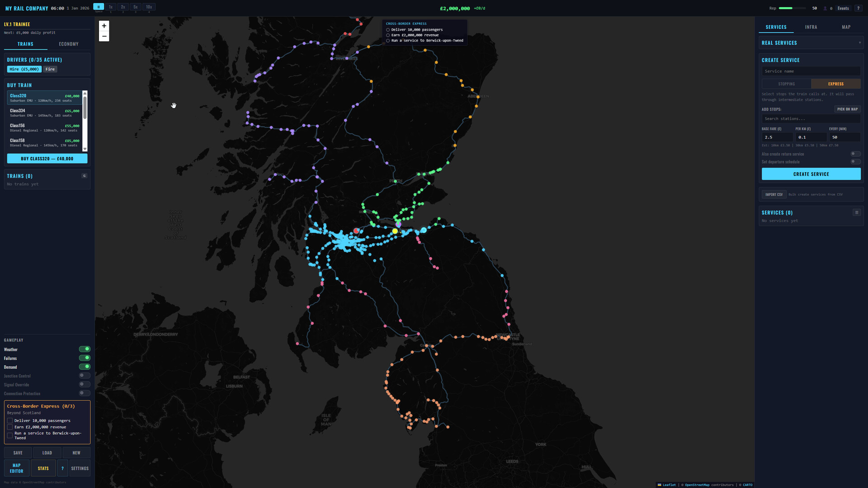Switch to the Infra tab
Screen dimensions: 868x488
811,27
